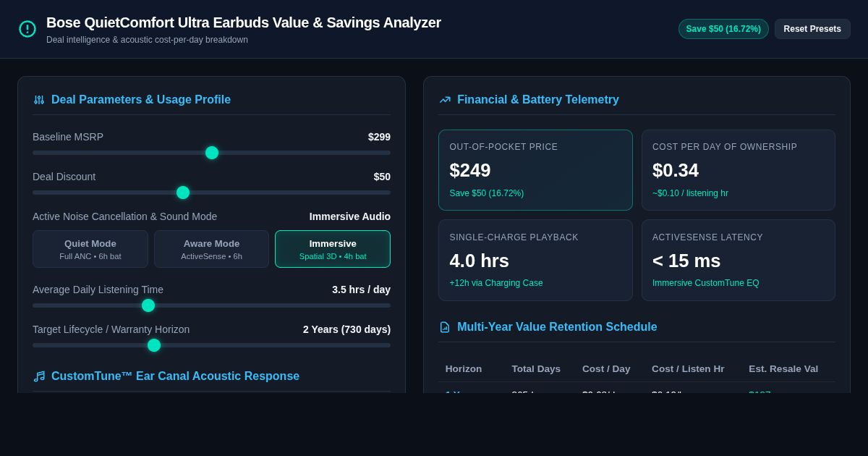Click Reset Presets button
This screenshot has height=456, width=868.
click(812, 29)
